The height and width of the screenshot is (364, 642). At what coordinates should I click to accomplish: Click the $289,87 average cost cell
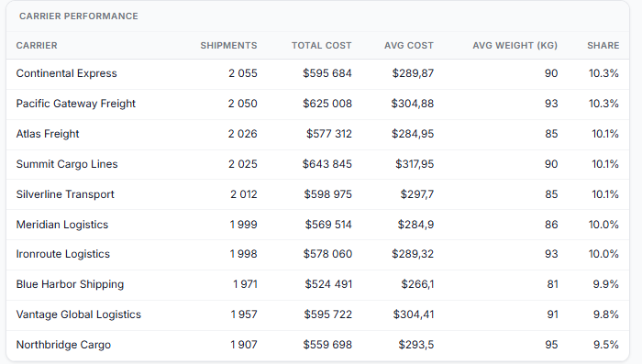[x=413, y=73]
